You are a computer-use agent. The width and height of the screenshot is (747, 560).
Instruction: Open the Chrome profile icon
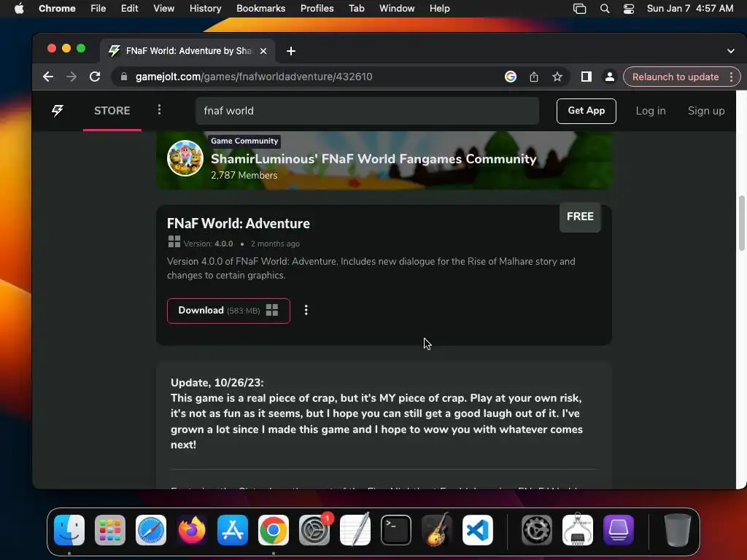coord(609,77)
